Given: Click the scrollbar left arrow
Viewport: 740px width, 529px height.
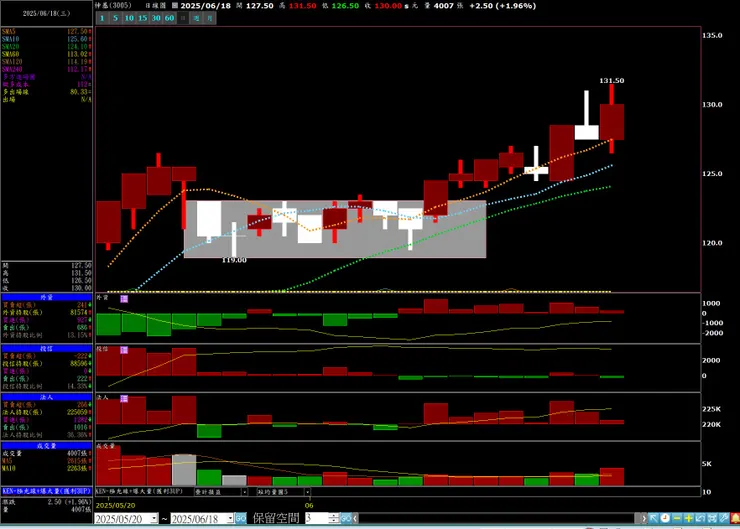Looking at the screenshot, I should [x=355, y=518].
